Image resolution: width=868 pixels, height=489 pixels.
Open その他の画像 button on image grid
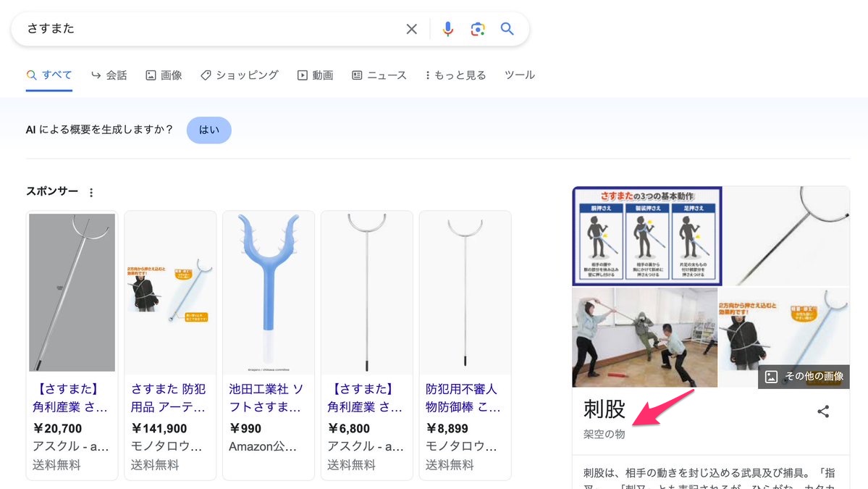(804, 377)
